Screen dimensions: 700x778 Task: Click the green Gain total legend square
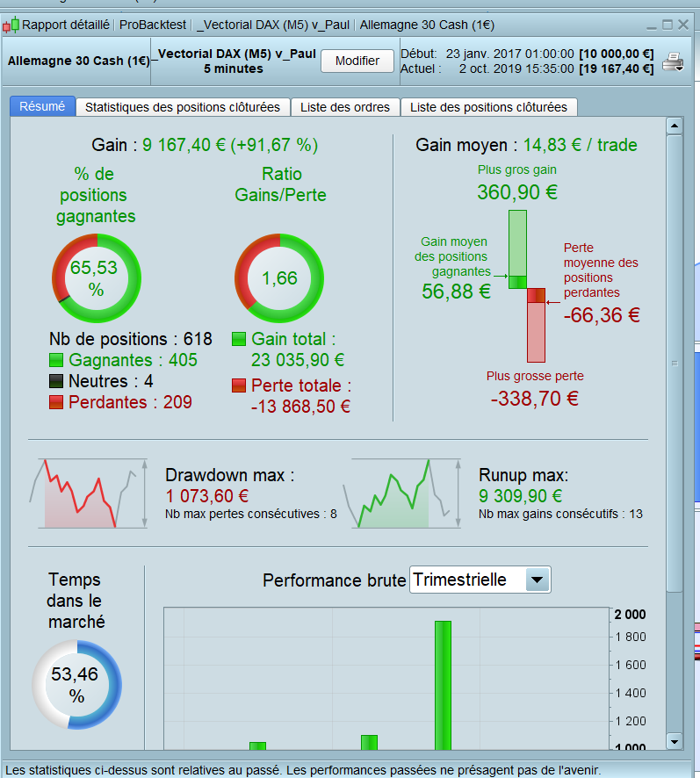(x=239, y=339)
